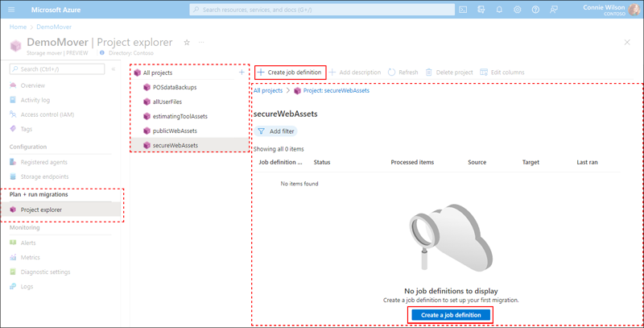644x328 pixels.
Task: Open the notifications bell
Action: pyautogui.click(x=499, y=10)
